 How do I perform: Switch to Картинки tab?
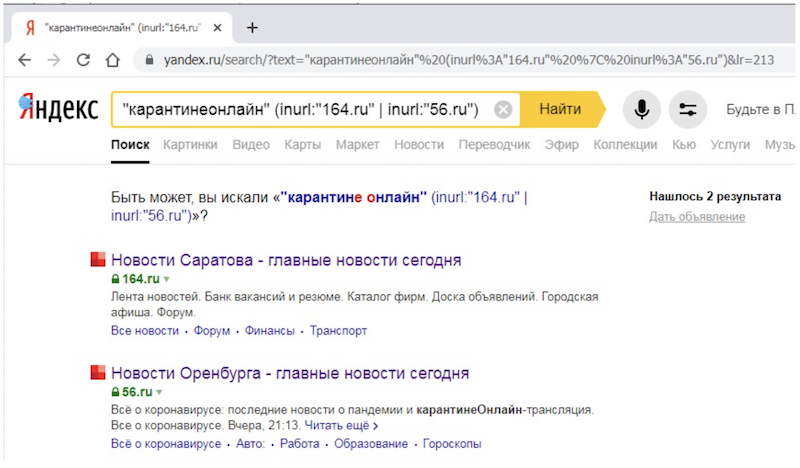[190, 145]
